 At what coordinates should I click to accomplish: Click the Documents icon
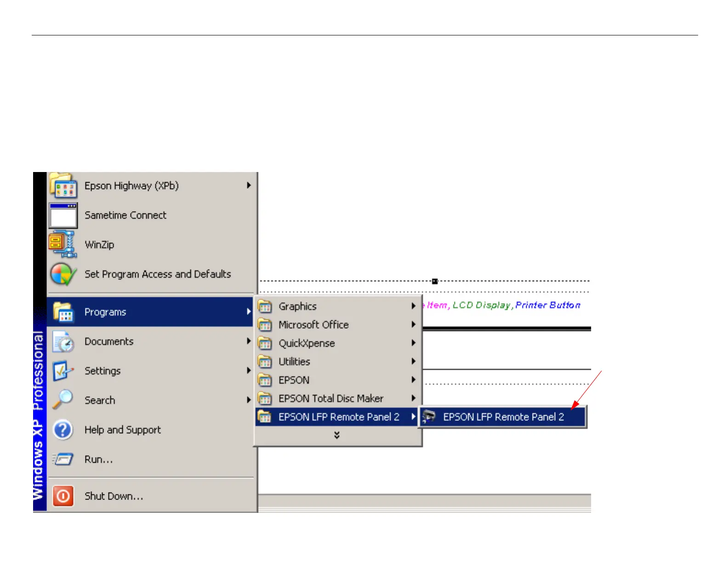63,342
